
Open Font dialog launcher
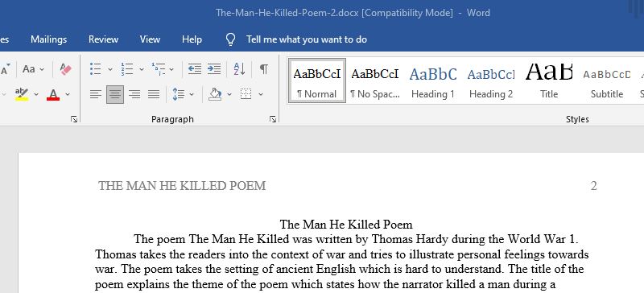74,119
